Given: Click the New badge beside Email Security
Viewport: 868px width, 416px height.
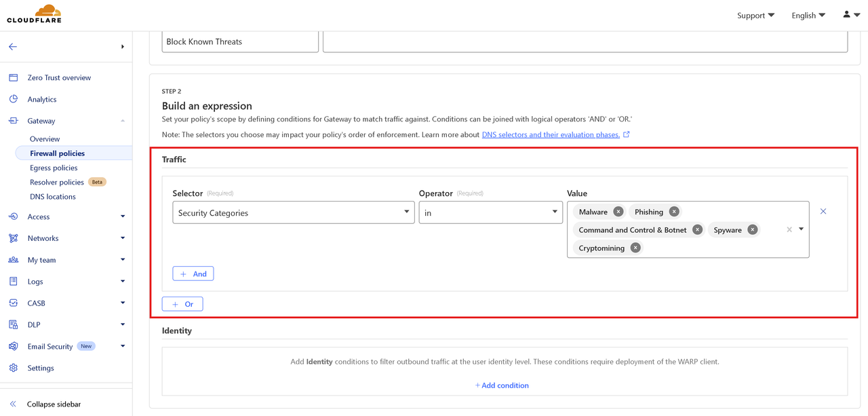Looking at the screenshot, I should 86,346.
